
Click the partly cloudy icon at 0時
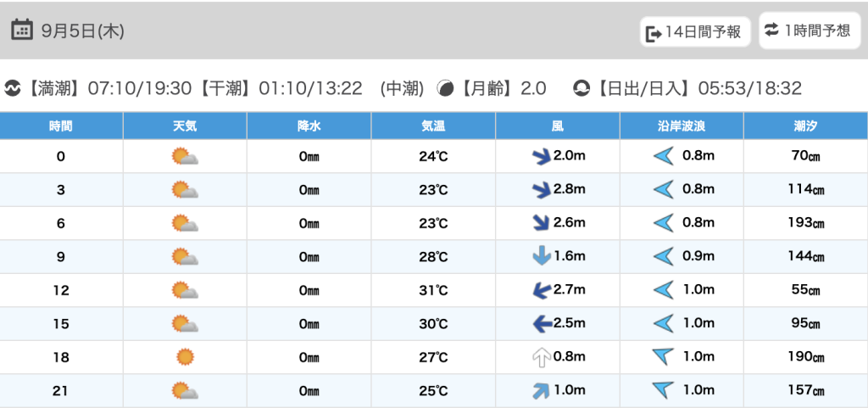(184, 157)
